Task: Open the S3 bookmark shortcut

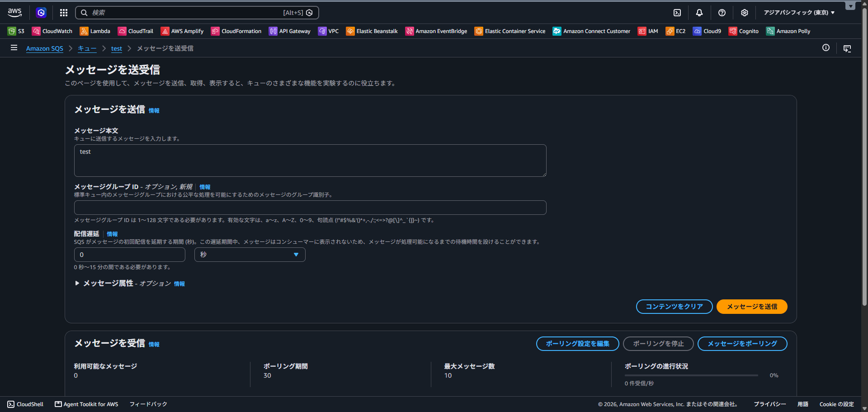Action: tap(16, 31)
